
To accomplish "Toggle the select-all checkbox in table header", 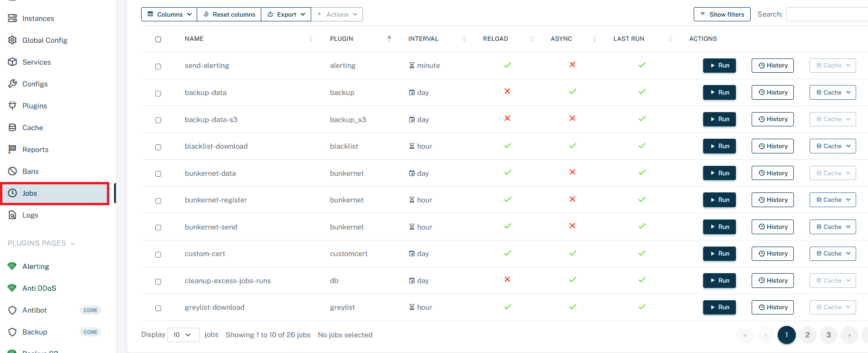I will 158,39.
